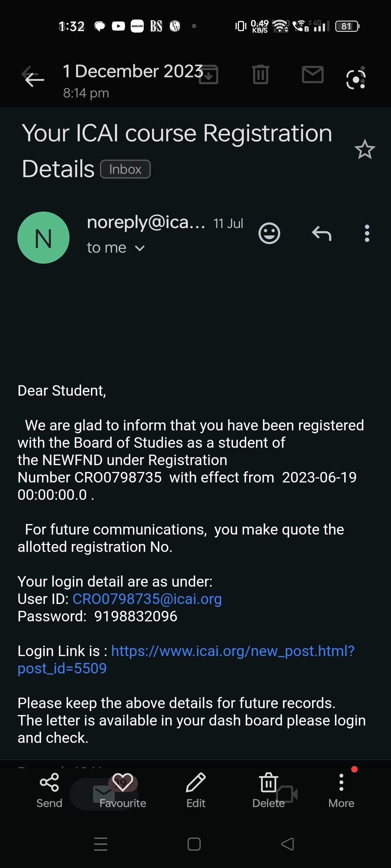Open the icai.org login link
The width and height of the screenshot is (391, 868).
click(x=232, y=651)
